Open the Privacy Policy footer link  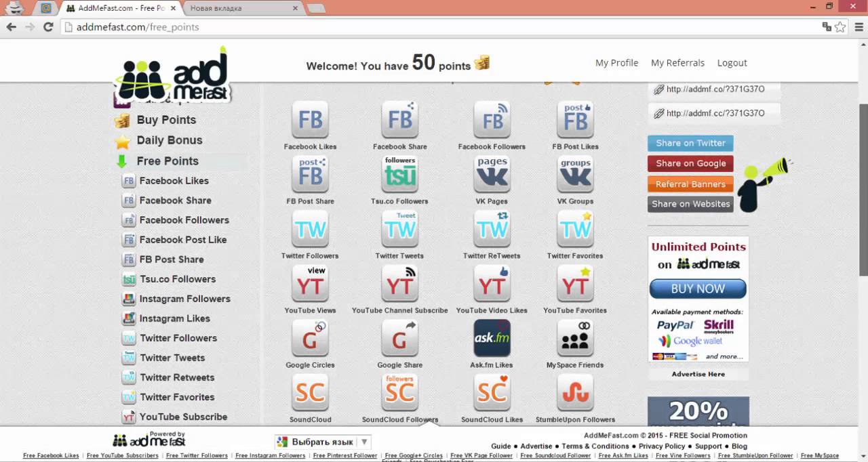(662, 446)
